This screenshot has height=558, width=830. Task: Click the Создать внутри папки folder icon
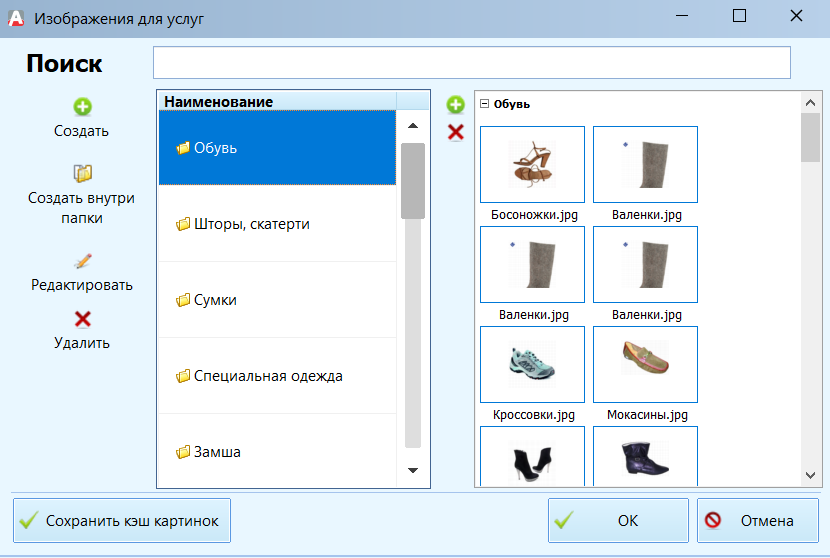pyautogui.click(x=82, y=173)
